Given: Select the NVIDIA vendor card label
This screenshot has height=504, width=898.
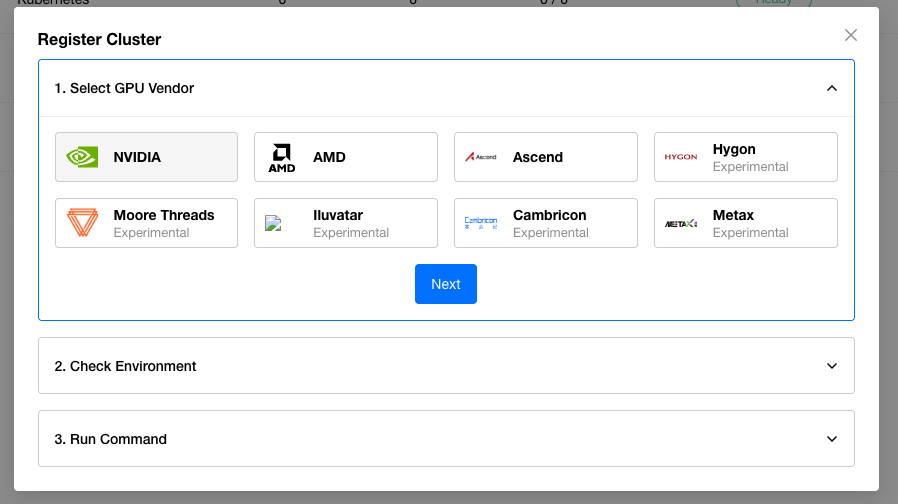Looking at the screenshot, I should 137,157.
